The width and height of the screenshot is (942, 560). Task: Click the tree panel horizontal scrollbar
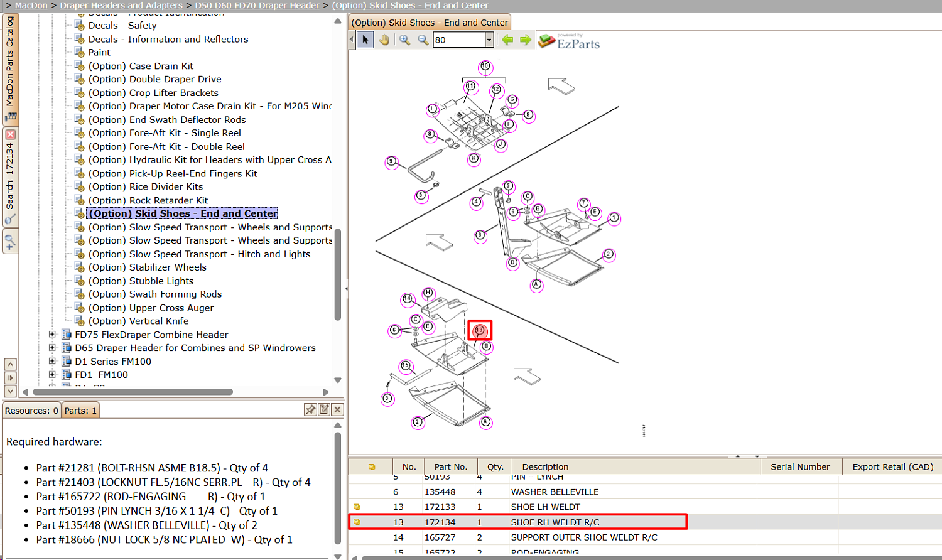pos(133,392)
